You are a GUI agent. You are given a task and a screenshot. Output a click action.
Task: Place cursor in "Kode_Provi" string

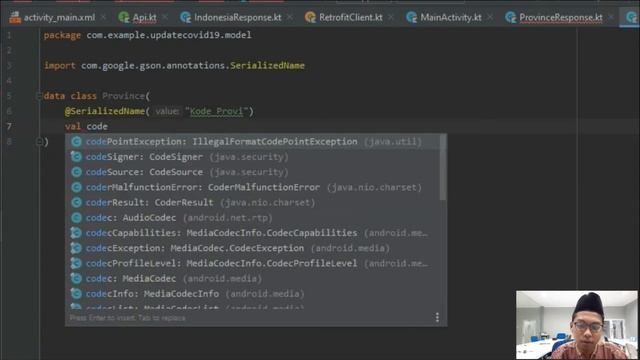(x=217, y=111)
